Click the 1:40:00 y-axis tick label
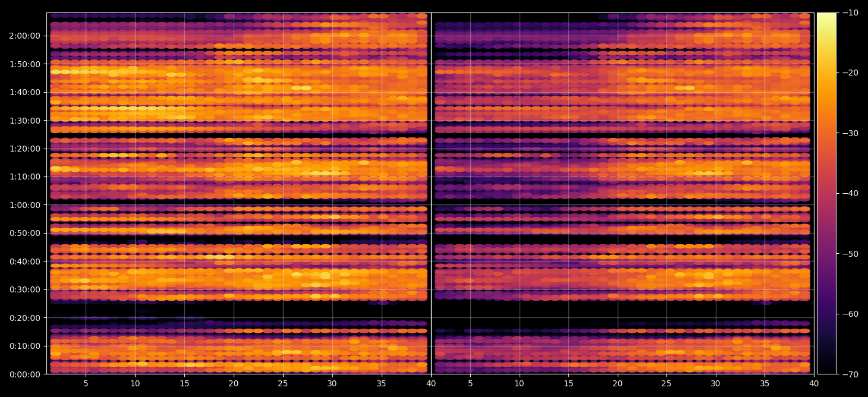Image resolution: width=868 pixels, height=397 pixels. point(24,92)
